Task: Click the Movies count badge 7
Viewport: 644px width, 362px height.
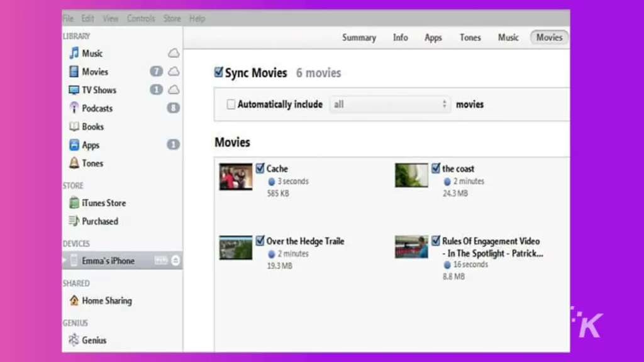Action: pyautogui.click(x=156, y=72)
